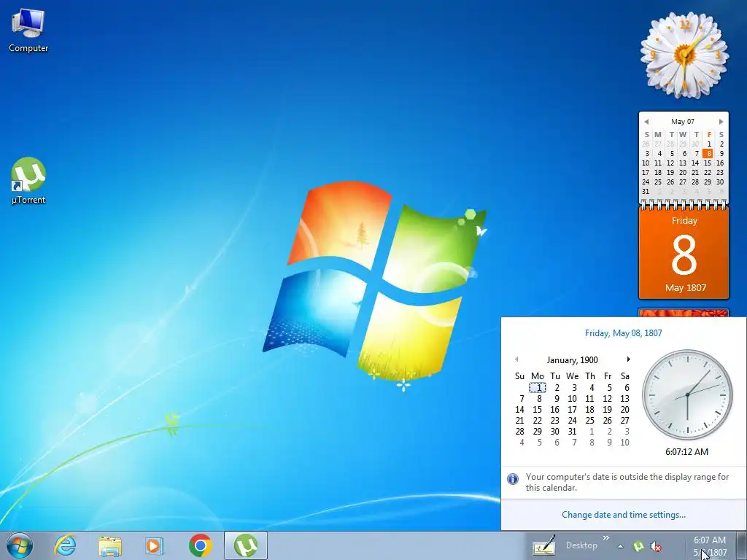Switch to µTorrent taskbar button
This screenshot has height=560, width=747.
pyautogui.click(x=245, y=545)
